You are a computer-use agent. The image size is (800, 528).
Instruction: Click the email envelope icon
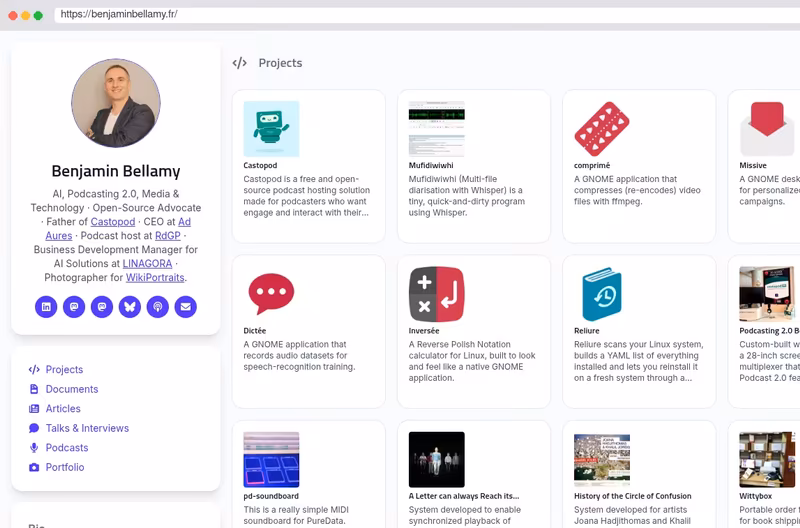click(x=186, y=307)
